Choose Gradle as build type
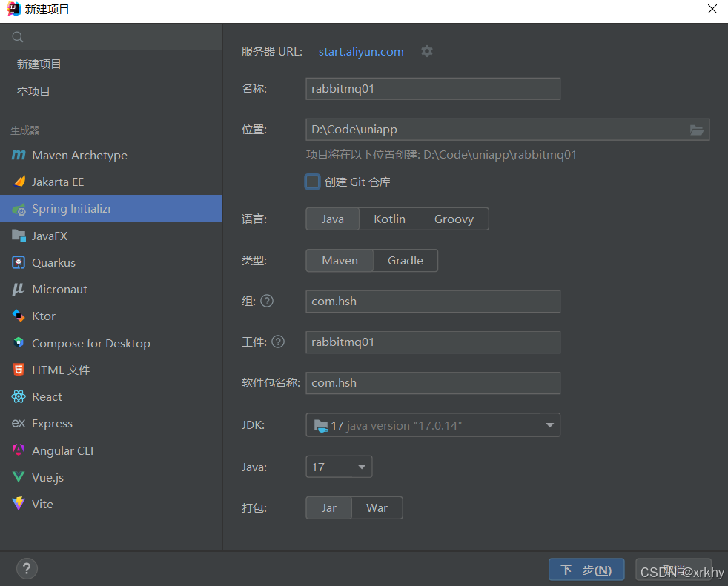 click(x=406, y=261)
